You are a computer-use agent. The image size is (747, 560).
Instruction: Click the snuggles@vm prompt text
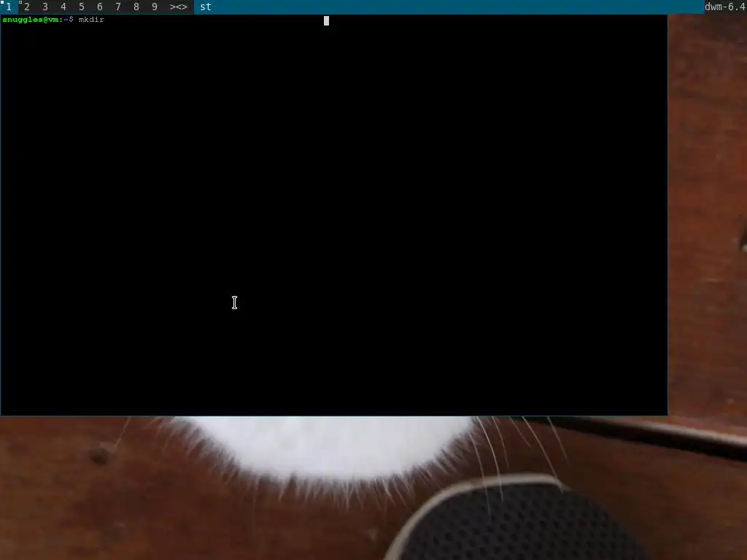pos(30,20)
